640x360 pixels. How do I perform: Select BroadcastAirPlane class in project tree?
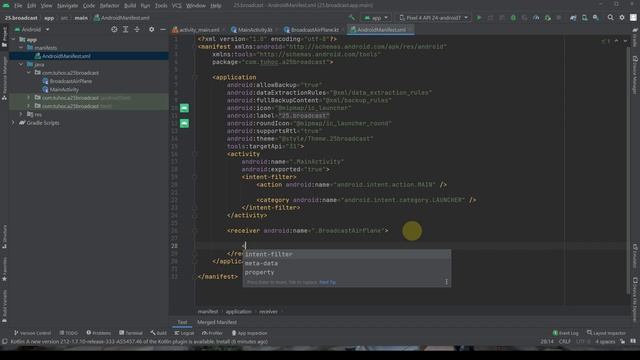point(71,81)
